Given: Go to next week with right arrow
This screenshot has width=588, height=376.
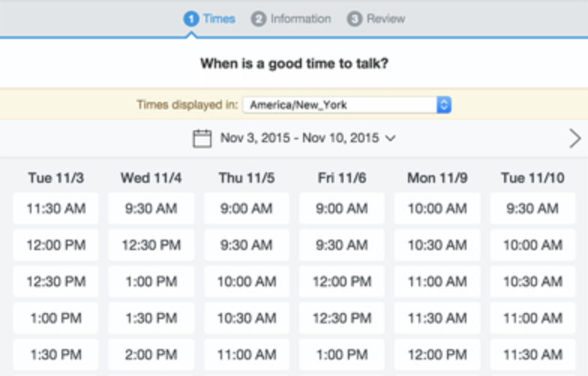Looking at the screenshot, I should coord(574,139).
